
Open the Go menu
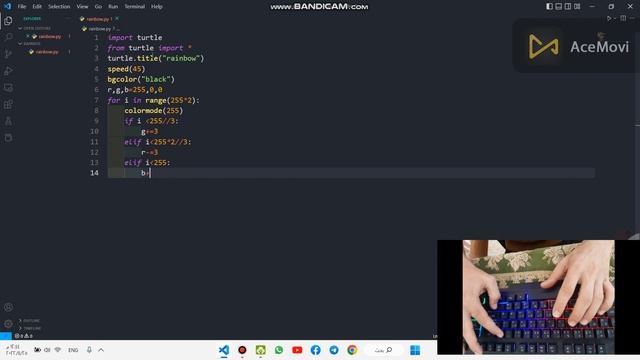click(x=98, y=7)
